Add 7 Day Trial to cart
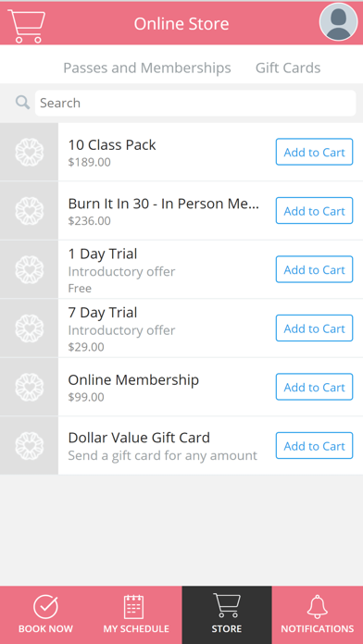 (314, 328)
